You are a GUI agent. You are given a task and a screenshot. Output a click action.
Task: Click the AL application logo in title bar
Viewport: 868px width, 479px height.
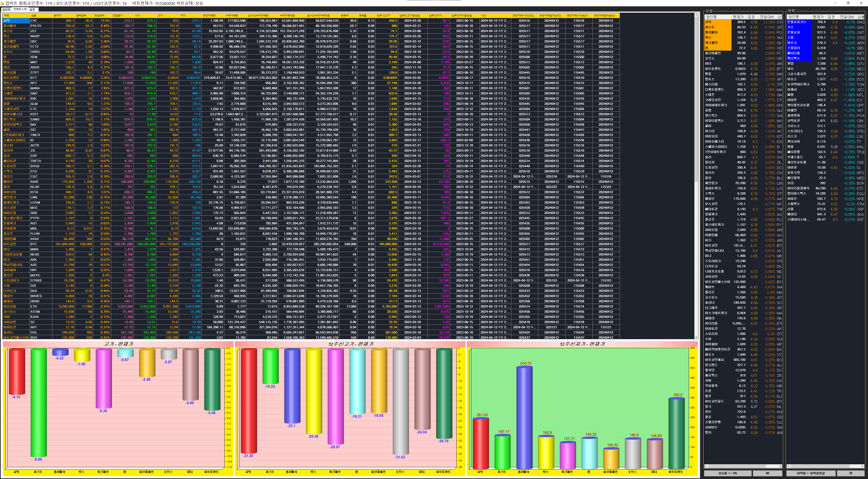(x=2, y=3)
